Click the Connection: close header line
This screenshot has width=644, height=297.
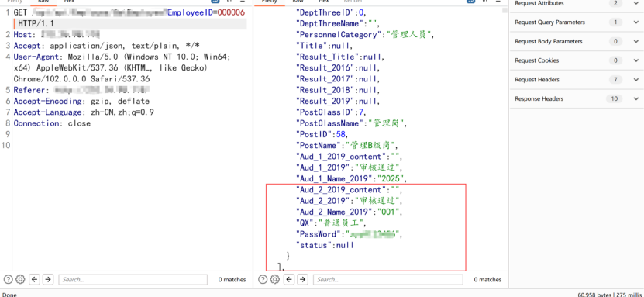tap(52, 123)
